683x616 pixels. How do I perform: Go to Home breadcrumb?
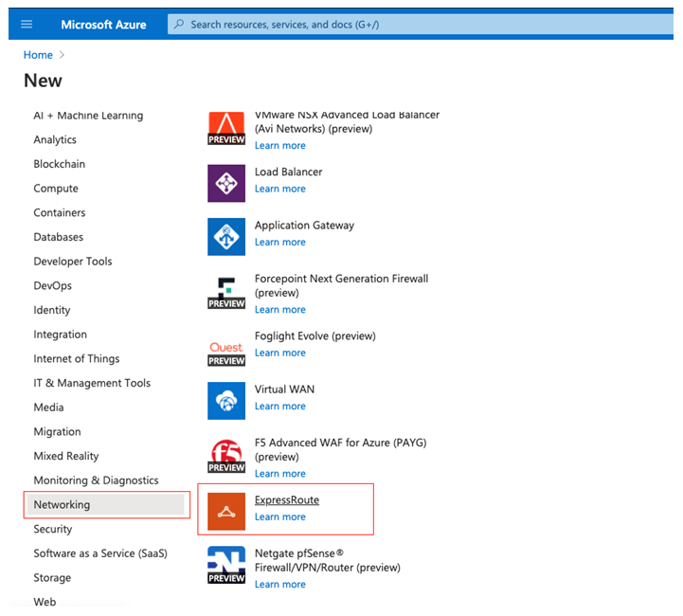click(x=38, y=55)
